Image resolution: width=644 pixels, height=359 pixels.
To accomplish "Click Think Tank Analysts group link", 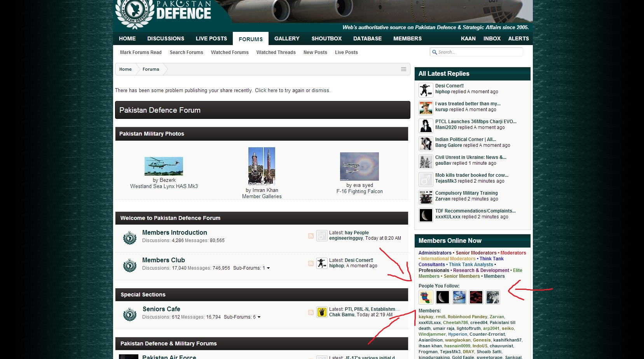I will click(471, 265).
